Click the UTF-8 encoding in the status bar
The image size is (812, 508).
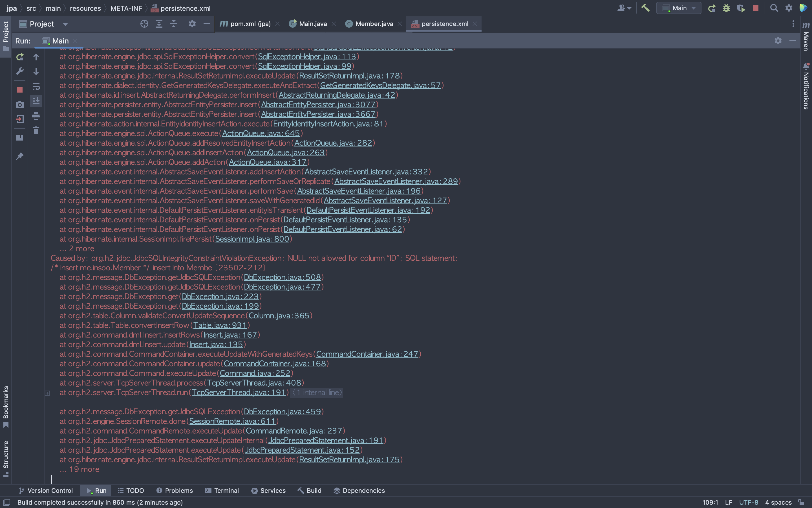click(x=749, y=502)
